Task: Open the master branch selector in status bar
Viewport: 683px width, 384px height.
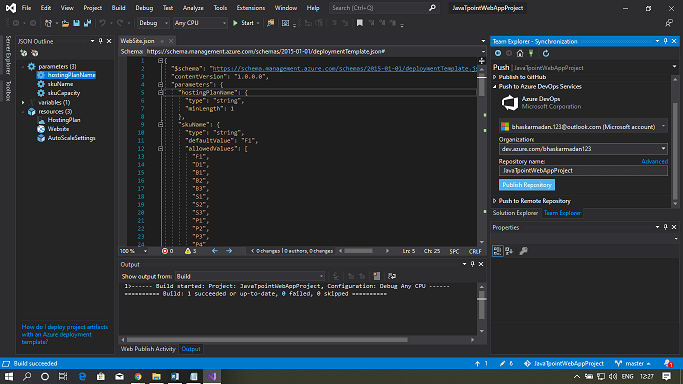Action: 633,363
